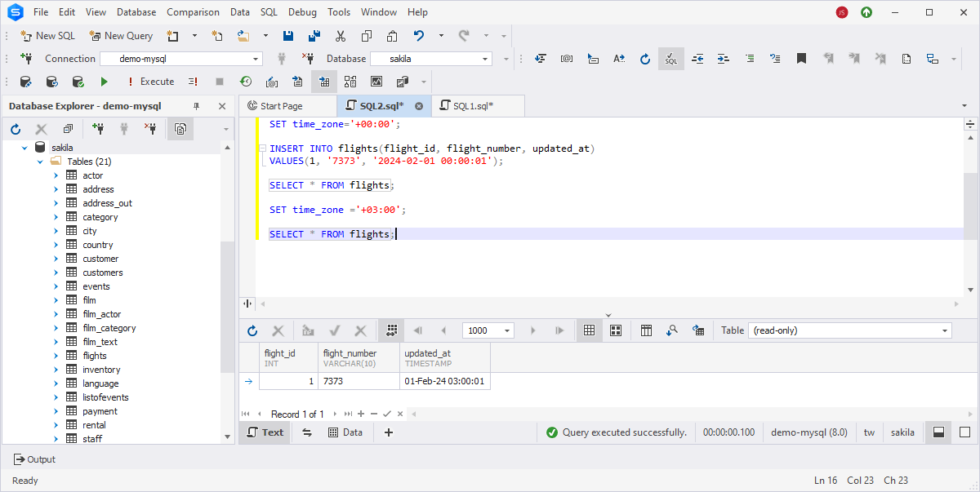
Task: Cut selected text using the scissors icon
Action: point(341,35)
